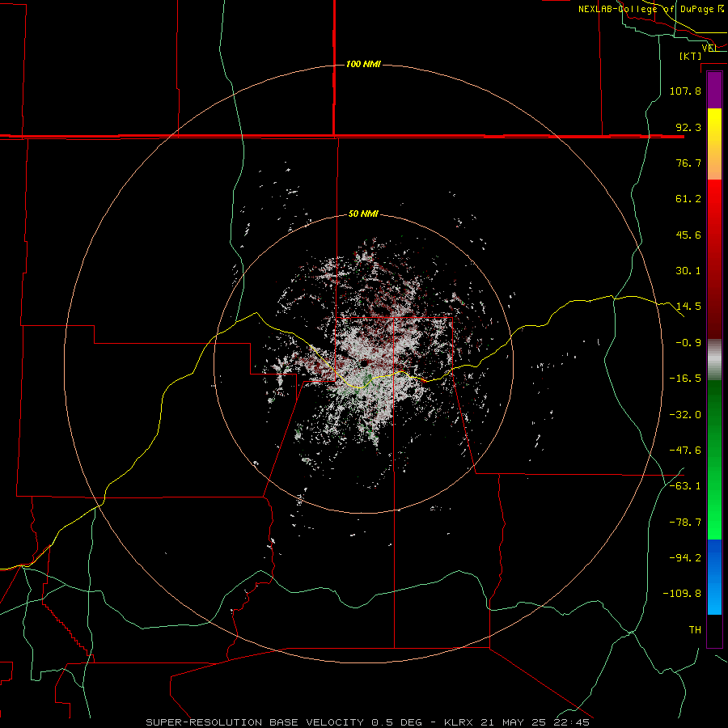Image resolution: width=728 pixels, height=728 pixels.
Task: Click the purple segment of the color bar
Action: (714, 90)
